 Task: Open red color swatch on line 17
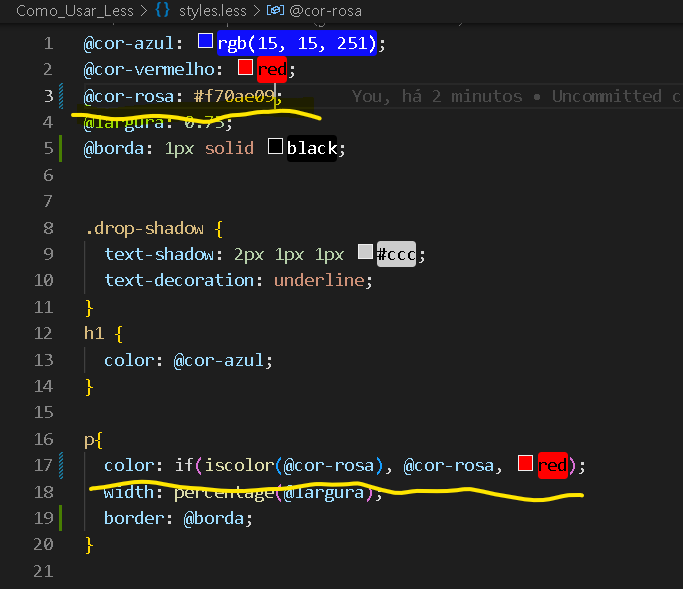[525, 463]
